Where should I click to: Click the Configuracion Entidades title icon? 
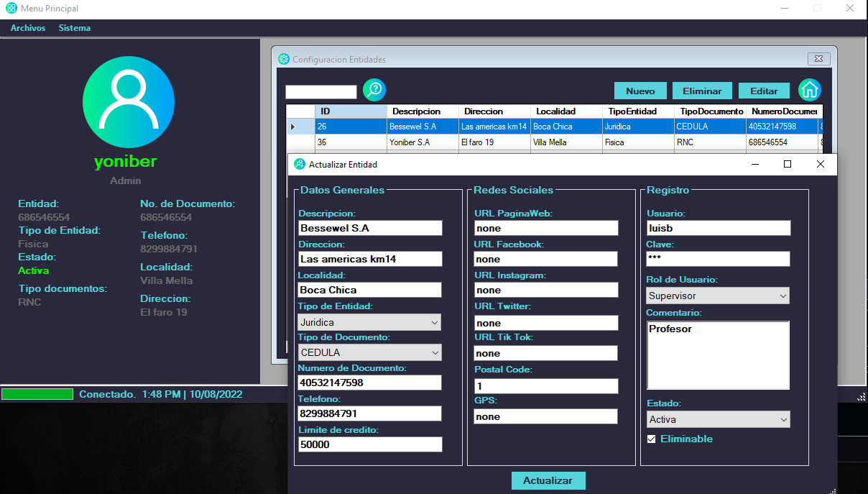click(x=284, y=59)
